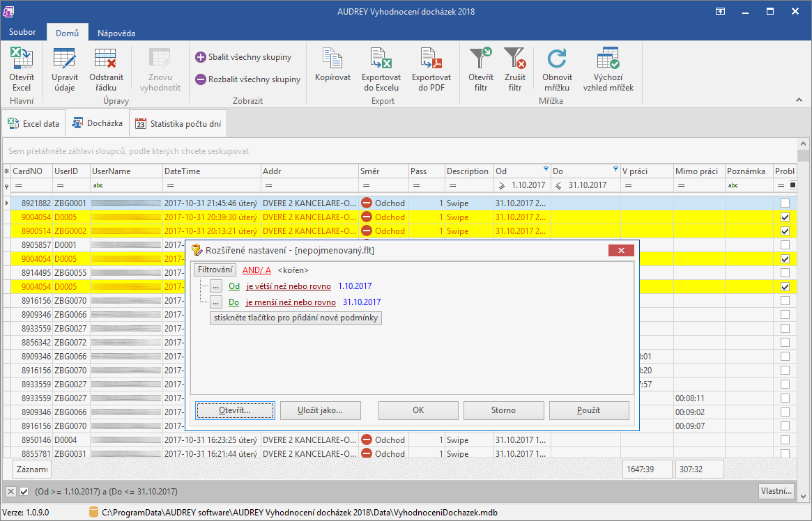Image resolution: width=812 pixels, height=521 pixels.
Task: Check the Probl box for row 8921882
Action: click(x=785, y=203)
